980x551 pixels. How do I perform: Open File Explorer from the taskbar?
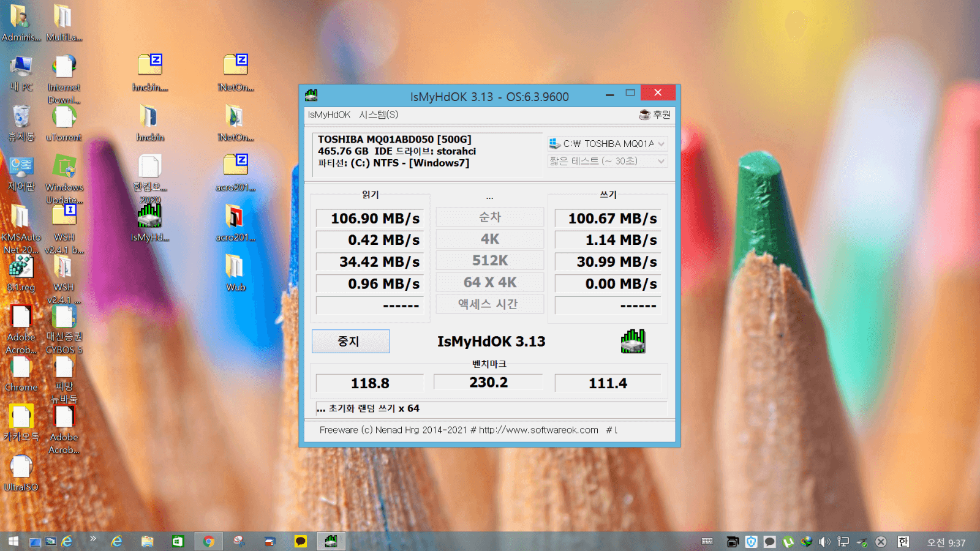coord(147,541)
